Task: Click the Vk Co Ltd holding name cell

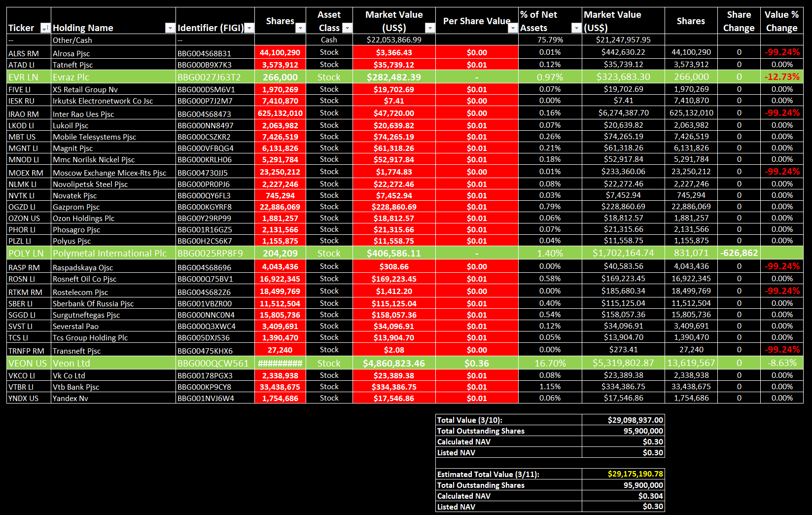Action: click(113, 375)
